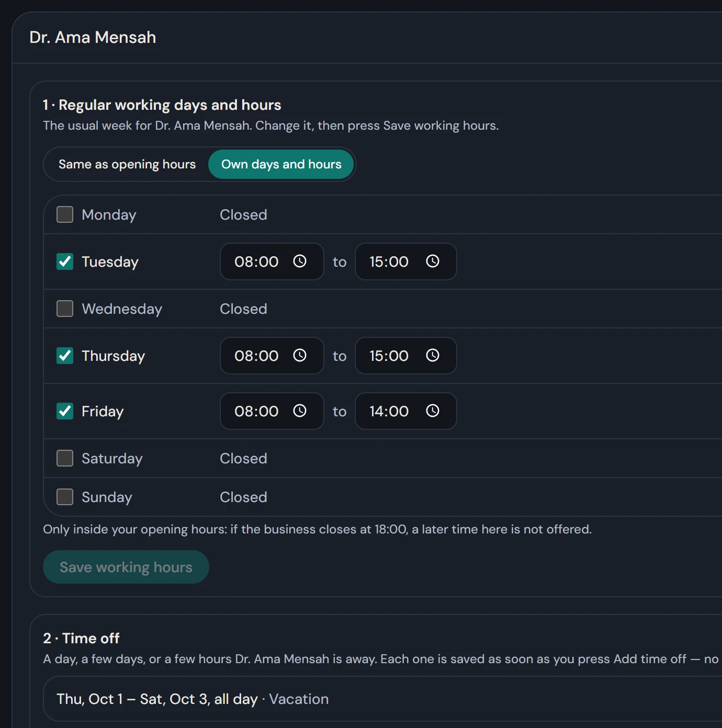Open time picker for Thursday end 15:00
Viewport: 722px width, 728px height.
433,355
